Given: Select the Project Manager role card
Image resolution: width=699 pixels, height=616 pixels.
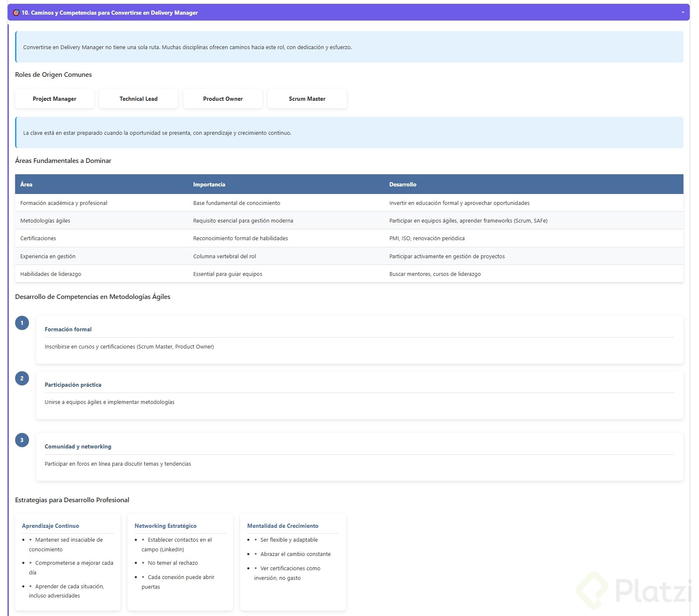Looking at the screenshot, I should (55, 99).
